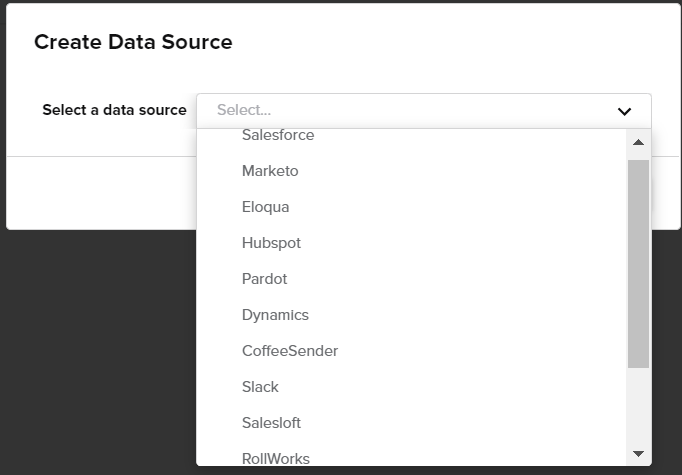The width and height of the screenshot is (682, 475).
Task: Select Salesforce from the data source list
Action: [x=411, y=135]
